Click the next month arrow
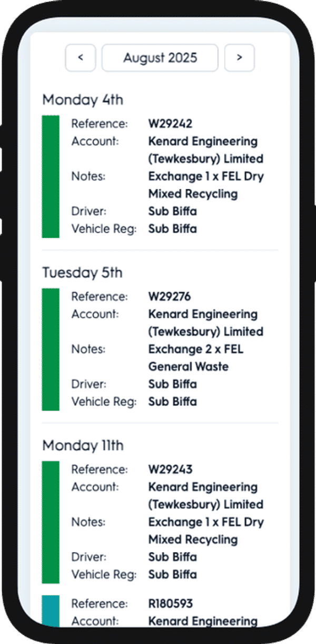 pyautogui.click(x=239, y=58)
